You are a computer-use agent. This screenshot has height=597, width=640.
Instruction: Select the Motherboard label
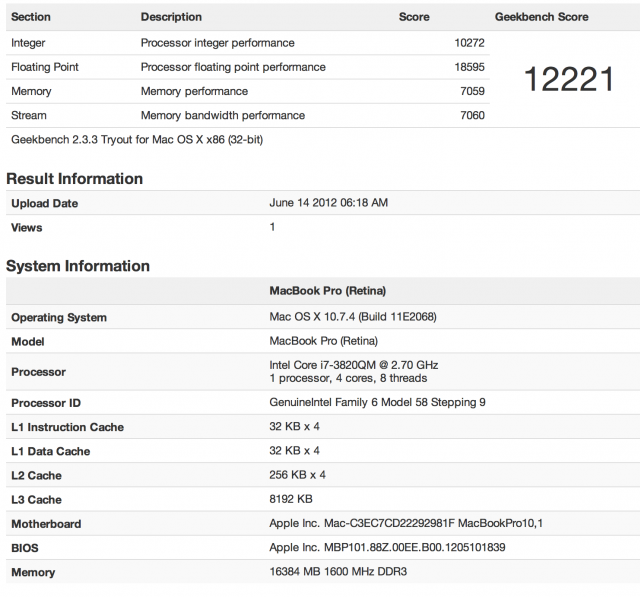pyautogui.click(x=46, y=524)
